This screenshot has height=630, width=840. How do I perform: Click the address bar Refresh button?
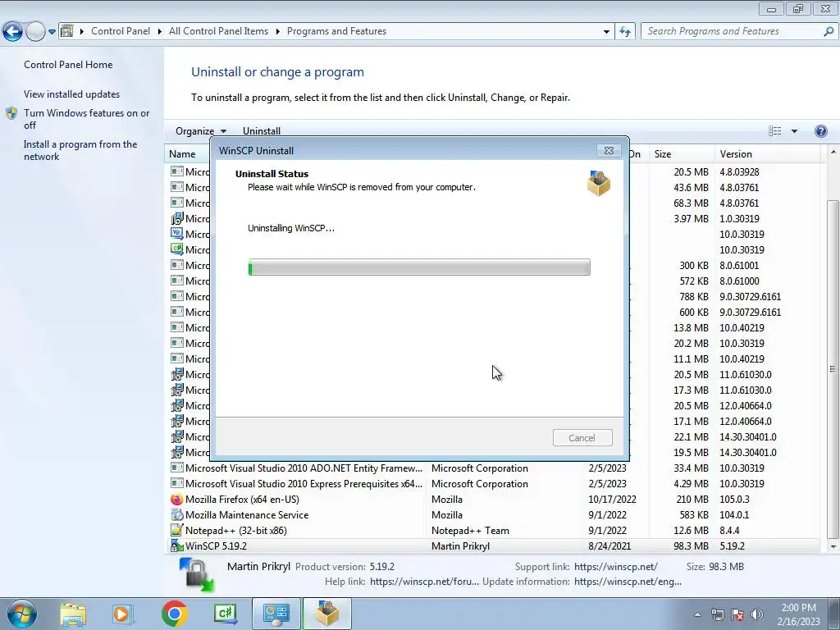tap(624, 32)
